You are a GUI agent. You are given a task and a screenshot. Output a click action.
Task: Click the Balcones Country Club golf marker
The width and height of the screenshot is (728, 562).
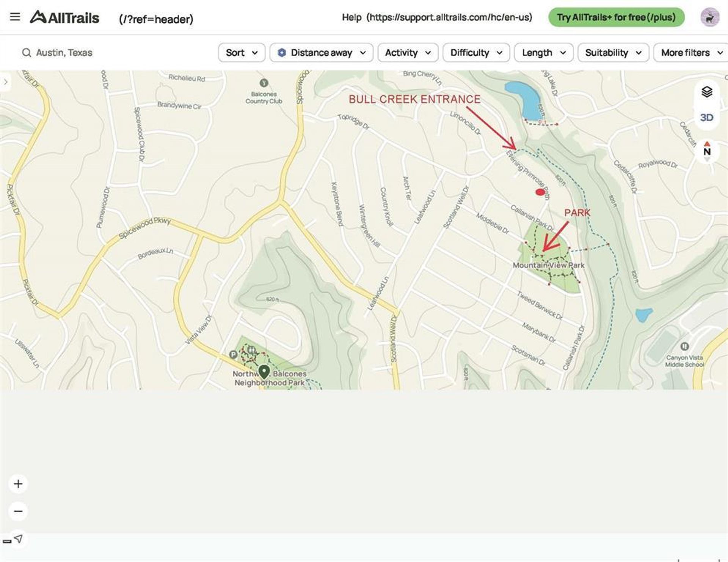point(264,83)
